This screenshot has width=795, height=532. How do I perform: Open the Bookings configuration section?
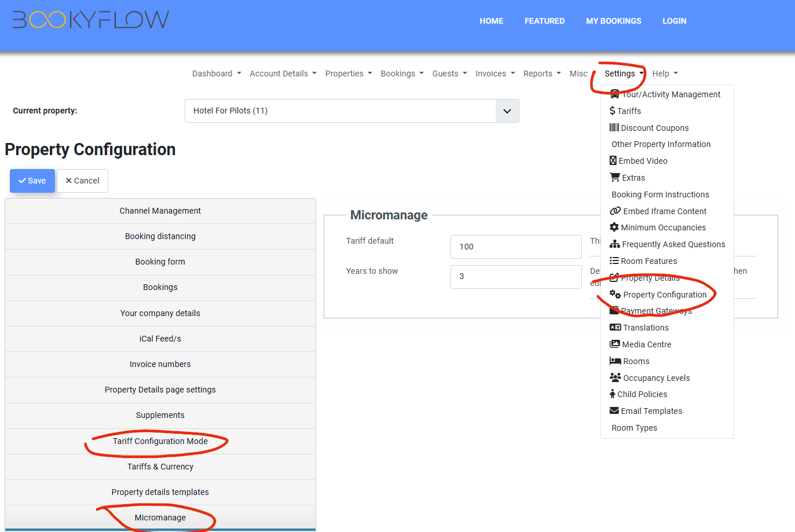pyautogui.click(x=160, y=287)
